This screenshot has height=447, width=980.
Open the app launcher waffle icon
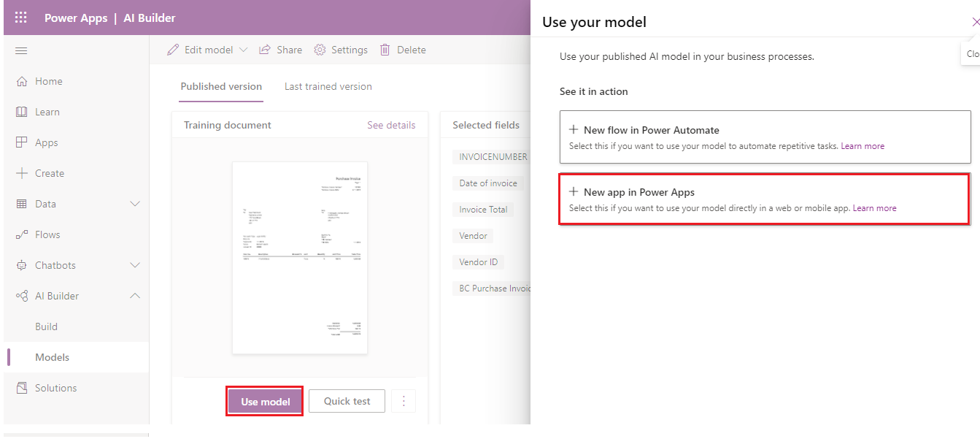point(21,18)
